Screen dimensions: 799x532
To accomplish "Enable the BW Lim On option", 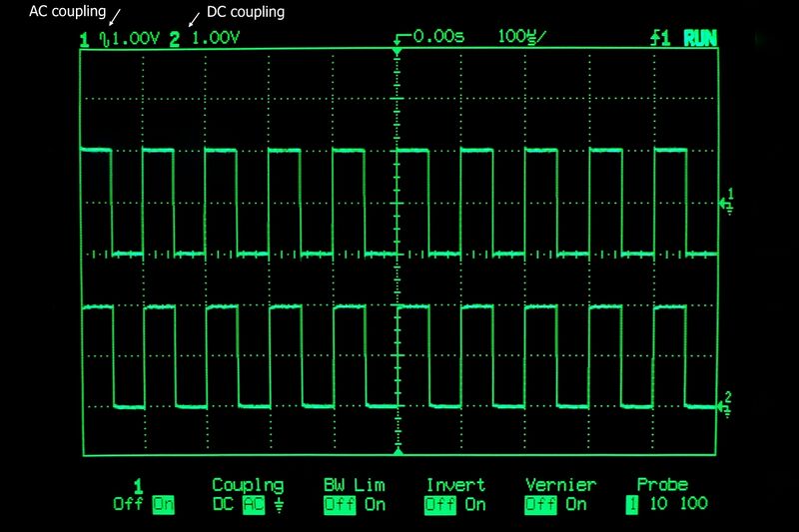I will coord(375,504).
